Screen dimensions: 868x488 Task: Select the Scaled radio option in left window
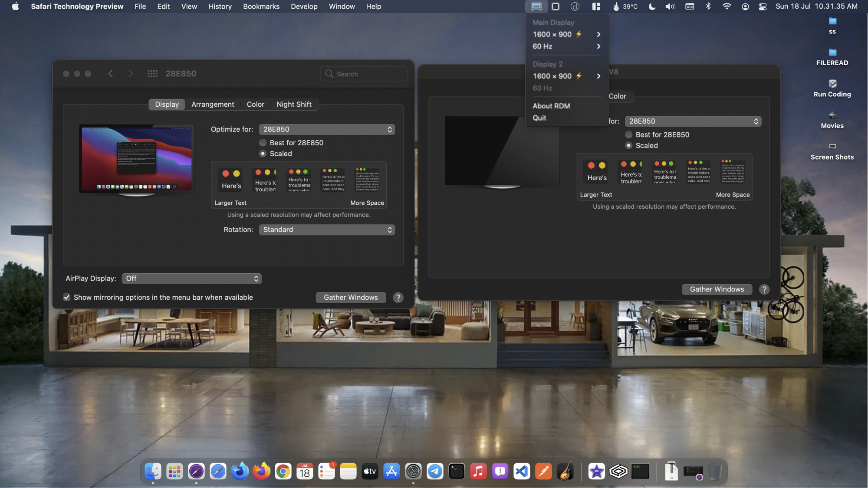[x=263, y=154]
